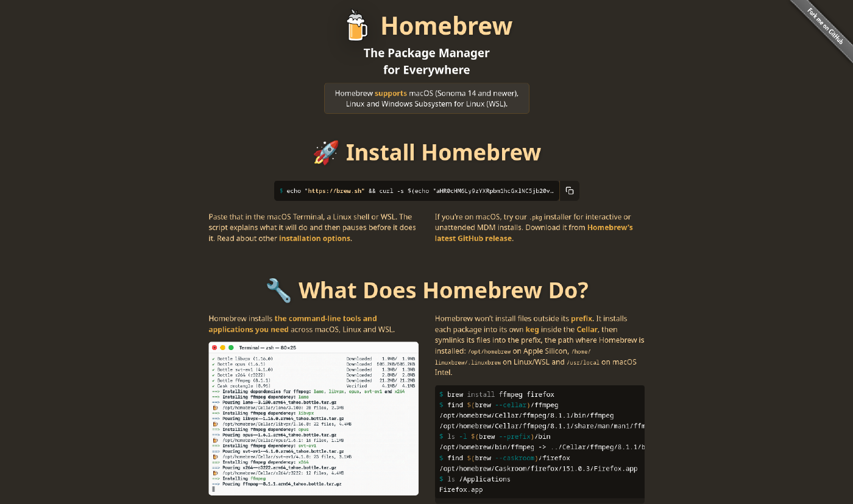Click the 'ls /Applications' code line
Viewport: 853px width, 504px height.
point(475,479)
